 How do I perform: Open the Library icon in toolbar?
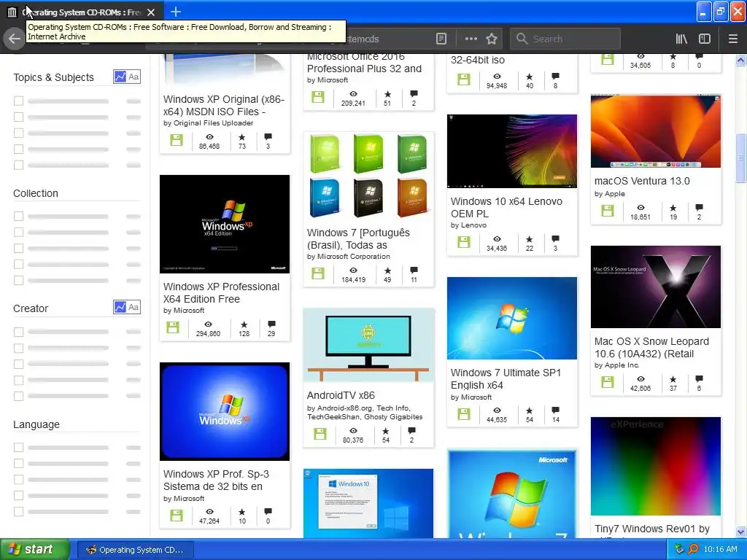[681, 39]
